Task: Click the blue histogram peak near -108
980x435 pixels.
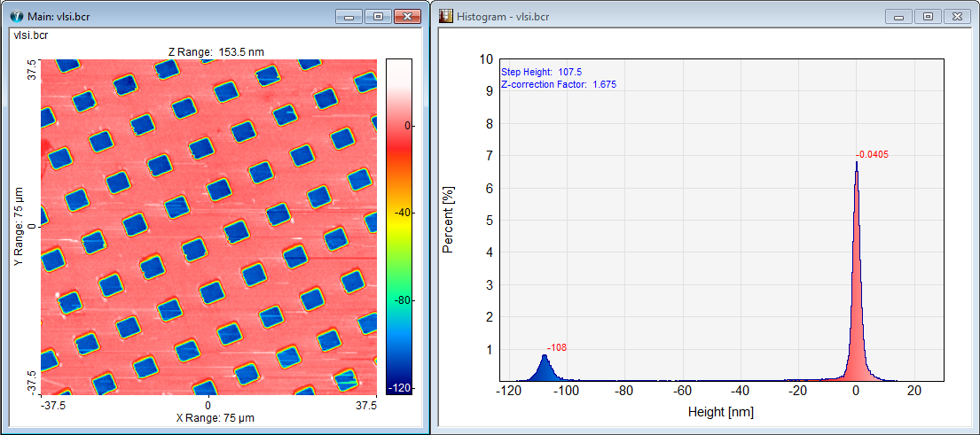Action: click(544, 369)
